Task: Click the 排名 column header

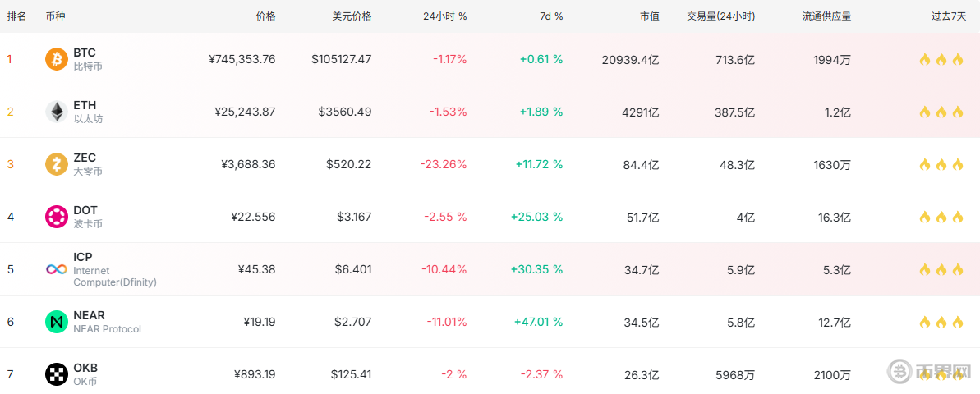Action: (16, 16)
